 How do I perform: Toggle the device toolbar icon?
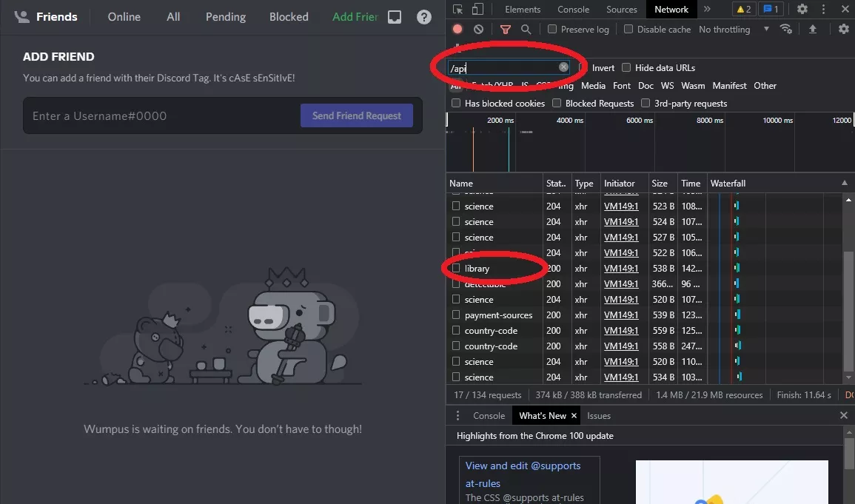point(477,10)
